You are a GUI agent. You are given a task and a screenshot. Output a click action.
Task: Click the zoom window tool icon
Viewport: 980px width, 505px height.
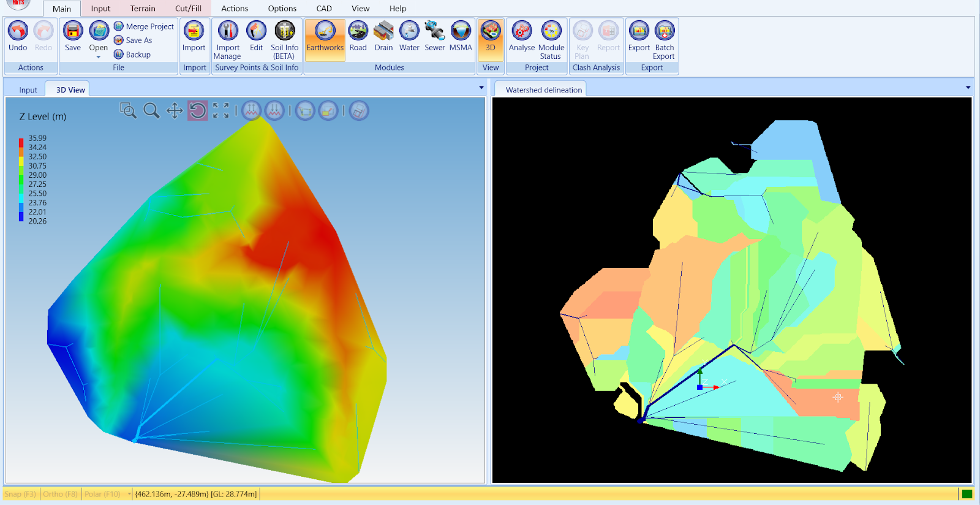tap(127, 110)
